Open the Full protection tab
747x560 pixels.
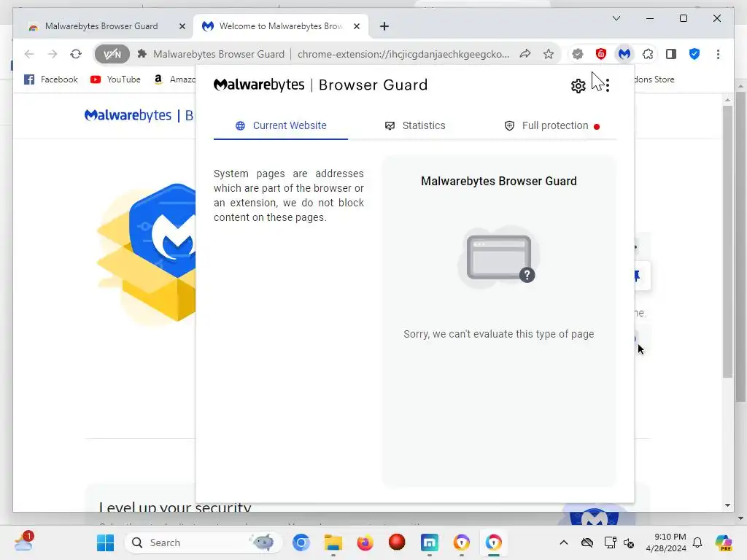pyautogui.click(x=551, y=125)
